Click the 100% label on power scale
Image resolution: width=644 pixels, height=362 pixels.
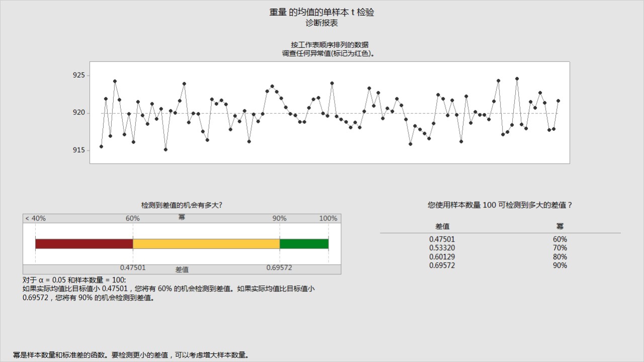click(329, 218)
